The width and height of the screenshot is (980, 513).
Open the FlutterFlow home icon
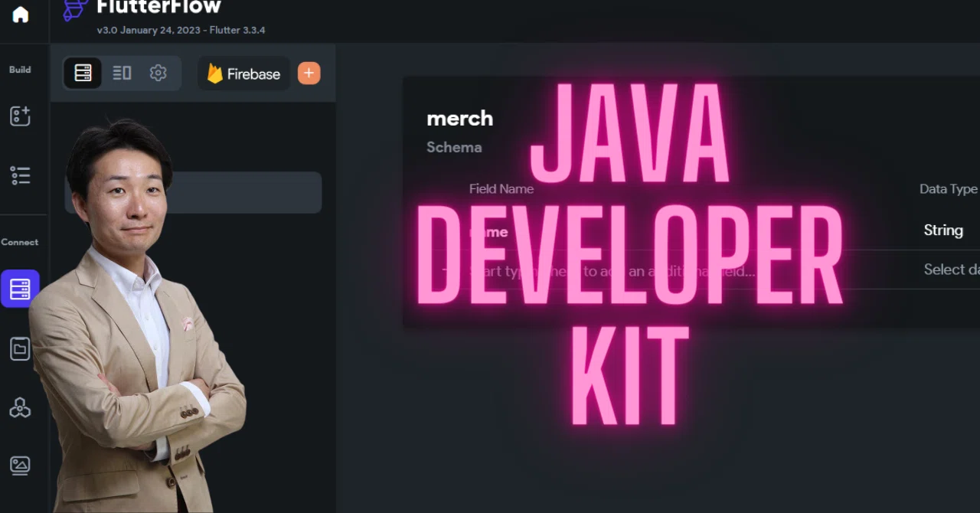20,15
